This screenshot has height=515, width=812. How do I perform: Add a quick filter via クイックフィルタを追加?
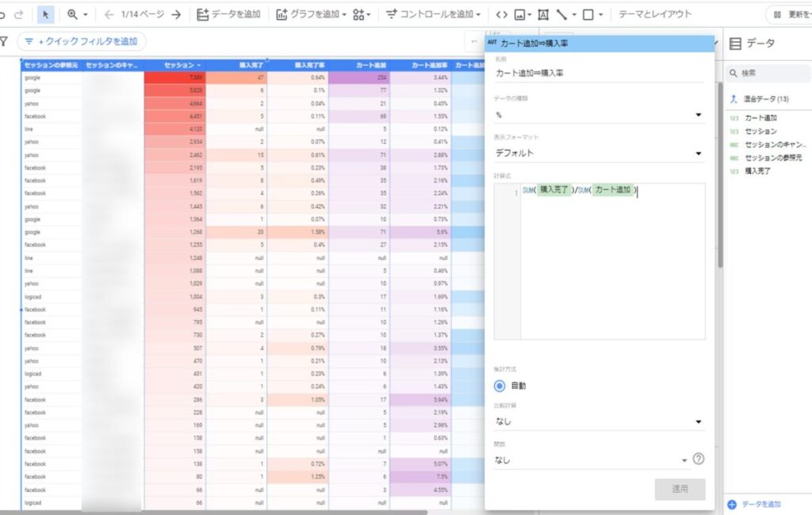tap(82, 41)
